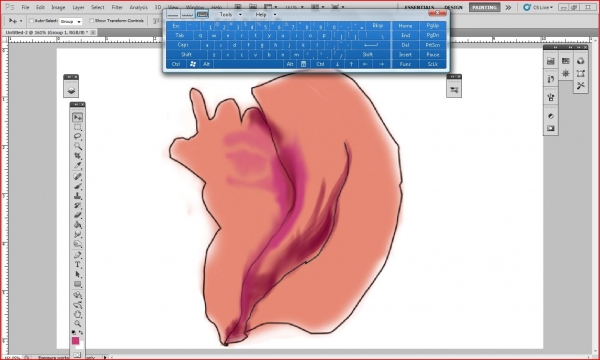Select the Type tool
The width and height of the screenshot is (600, 360).
tap(78, 264)
